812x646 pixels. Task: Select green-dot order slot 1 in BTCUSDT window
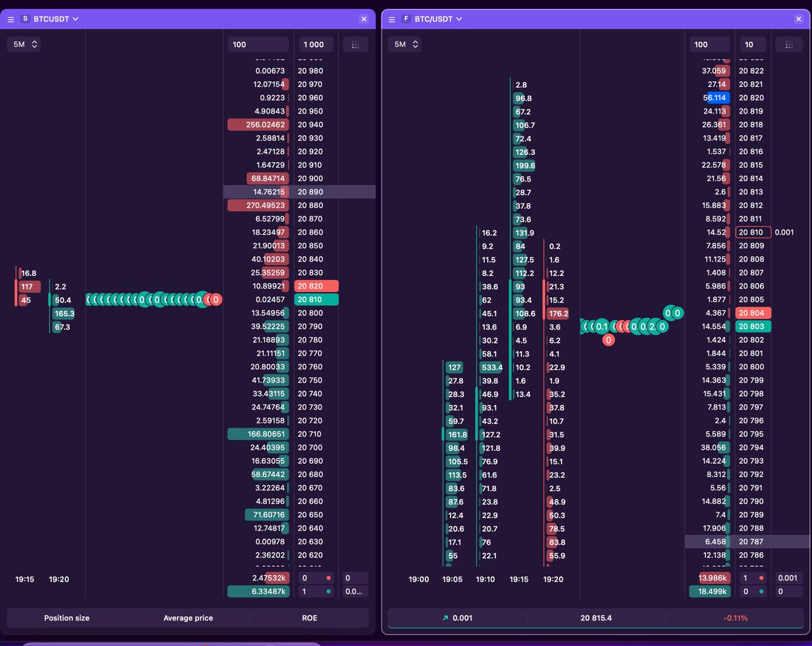coord(317,591)
